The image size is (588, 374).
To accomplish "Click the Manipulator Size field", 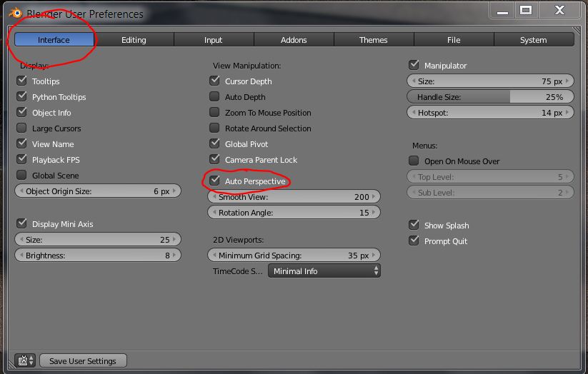I will pos(491,81).
